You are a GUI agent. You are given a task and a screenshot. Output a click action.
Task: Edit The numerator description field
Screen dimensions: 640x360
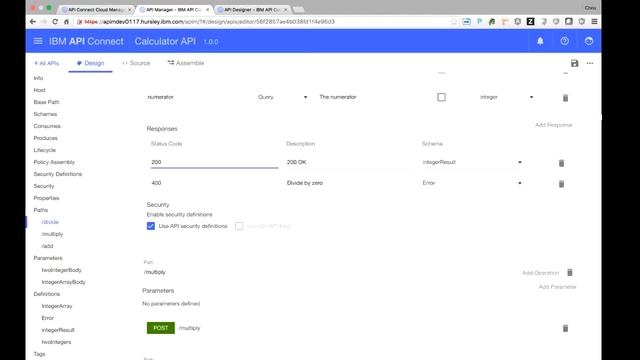coord(371,97)
